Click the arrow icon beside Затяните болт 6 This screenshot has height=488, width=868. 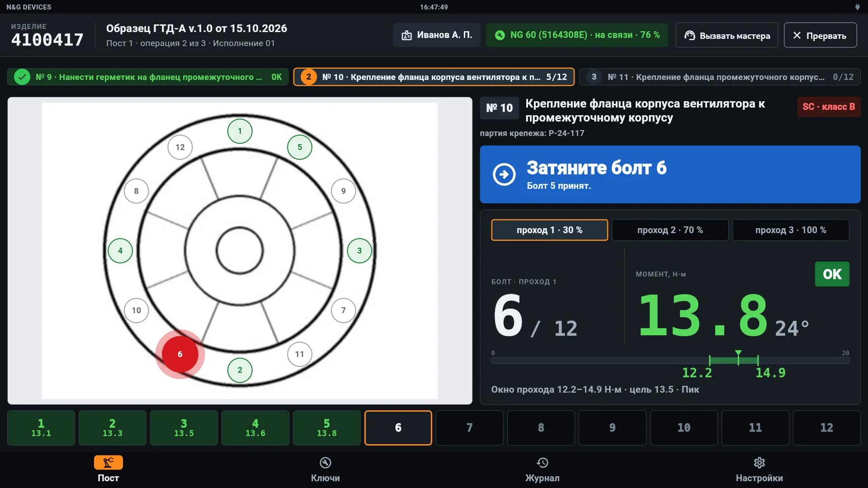pyautogui.click(x=504, y=174)
